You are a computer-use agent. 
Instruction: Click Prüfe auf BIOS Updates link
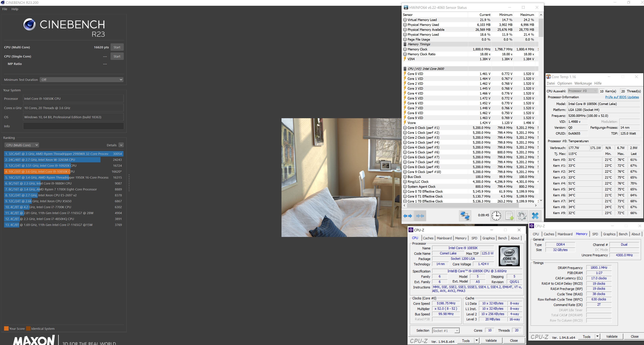[622, 97]
